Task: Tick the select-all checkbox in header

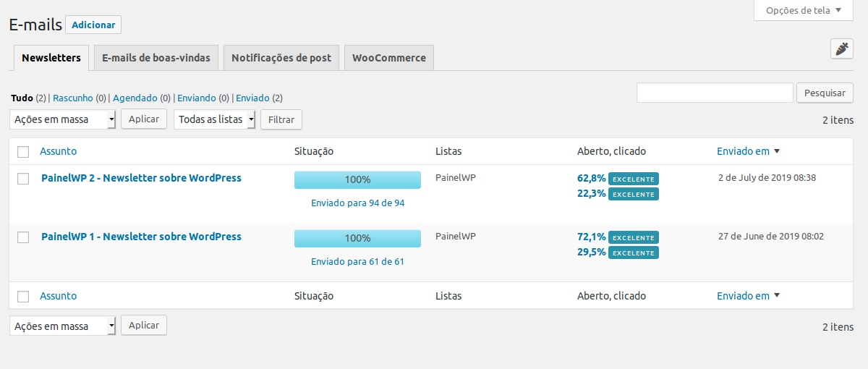Action: pyautogui.click(x=23, y=151)
